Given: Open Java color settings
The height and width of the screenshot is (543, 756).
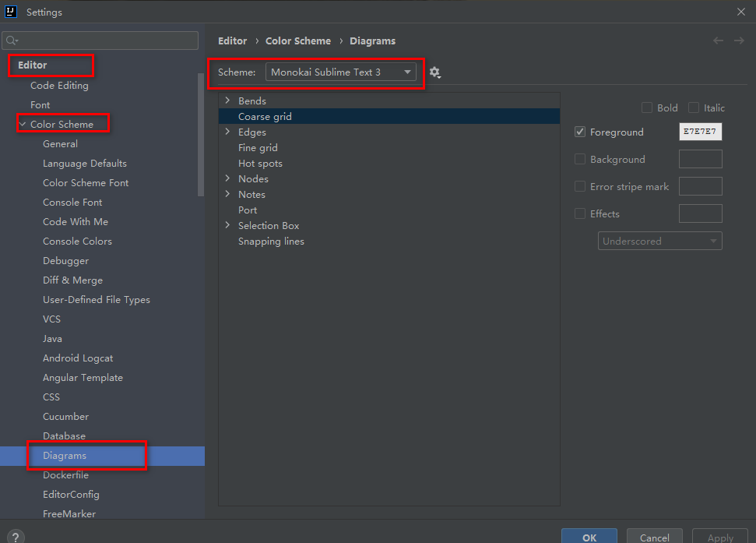Looking at the screenshot, I should [52, 339].
